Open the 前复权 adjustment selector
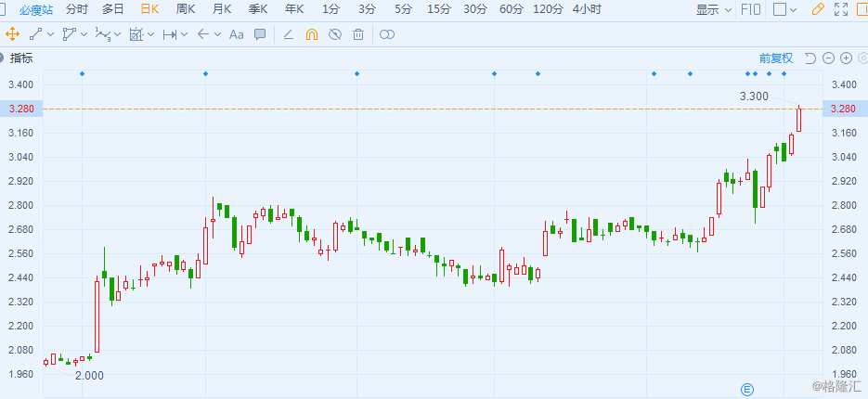Image resolution: width=868 pixels, height=399 pixels. coord(775,58)
